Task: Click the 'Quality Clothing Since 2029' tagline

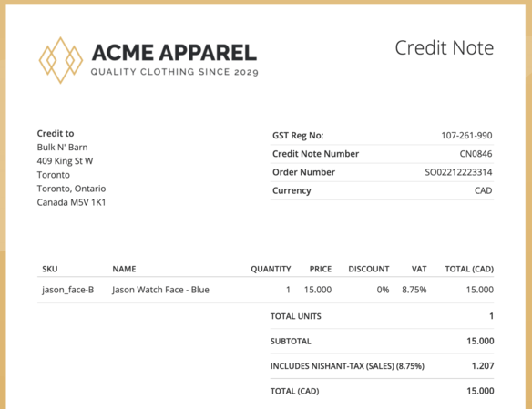Action: tap(175, 72)
